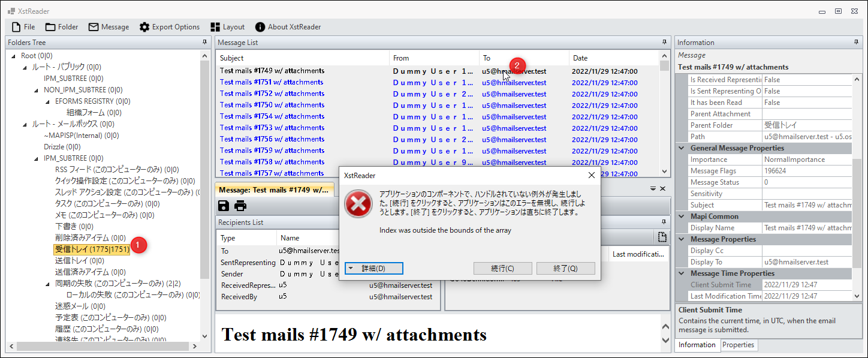
Task: Select the 組織フォーム folder
Action: [94, 113]
